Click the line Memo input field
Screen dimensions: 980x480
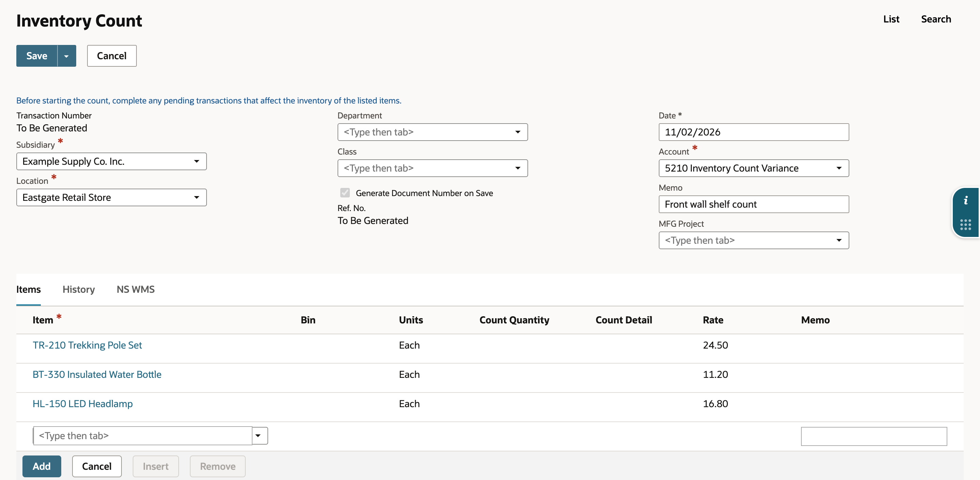[x=874, y=436]
